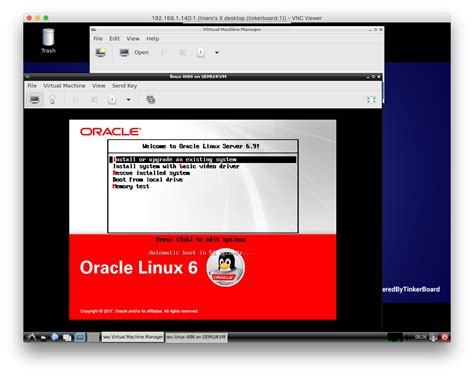Open the File menu in Virtual Machine Manager
Screen dimensions: 474x376
point(98,38)
